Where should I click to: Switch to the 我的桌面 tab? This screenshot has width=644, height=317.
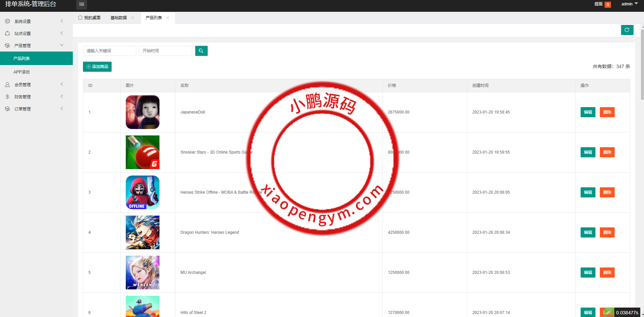tap(89, 18)
